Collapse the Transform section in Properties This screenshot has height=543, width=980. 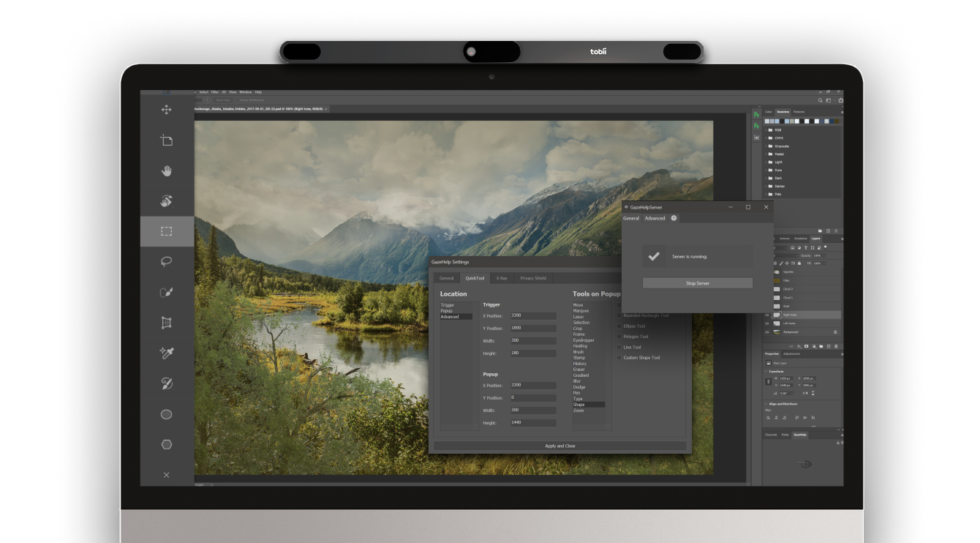point(766,372)
